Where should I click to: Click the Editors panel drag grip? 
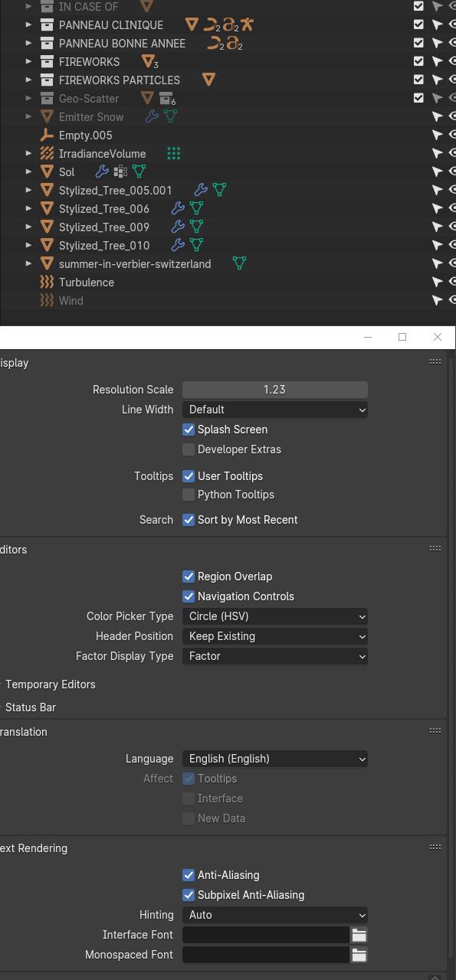435,548
